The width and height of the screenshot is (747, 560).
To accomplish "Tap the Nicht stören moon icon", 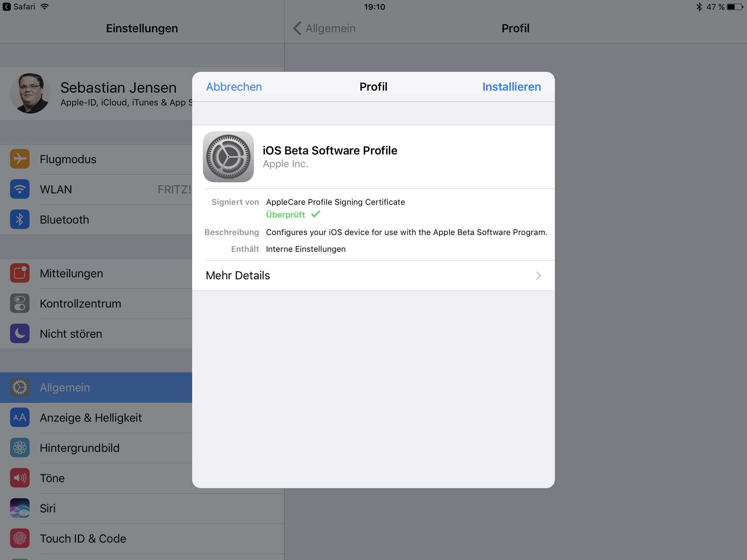I will (19, 333).
